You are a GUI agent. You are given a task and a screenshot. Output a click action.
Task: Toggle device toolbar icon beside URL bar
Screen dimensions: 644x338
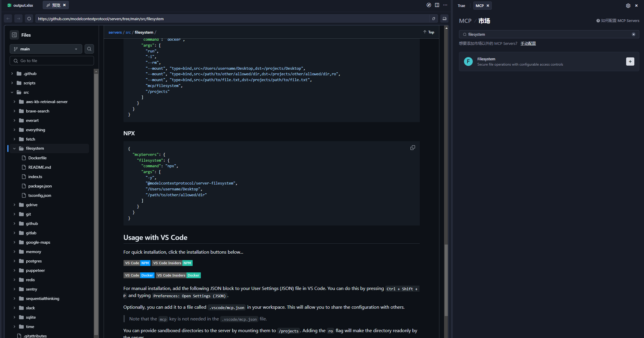coord(444,19)
